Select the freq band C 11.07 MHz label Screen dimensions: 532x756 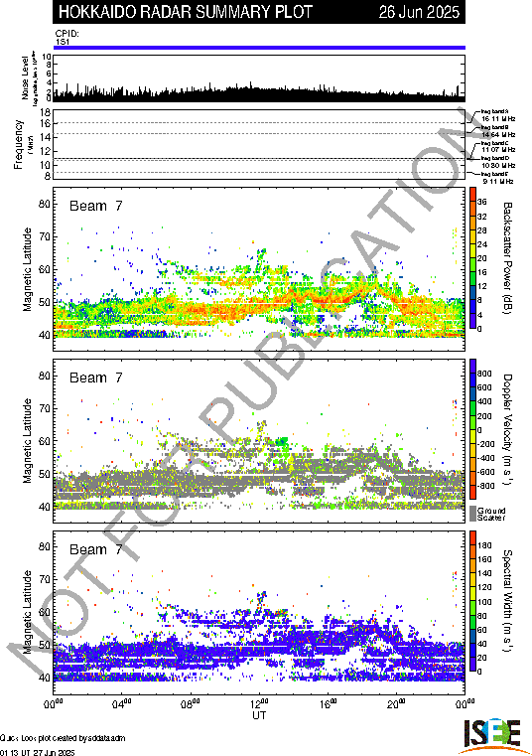coord(498,147)
